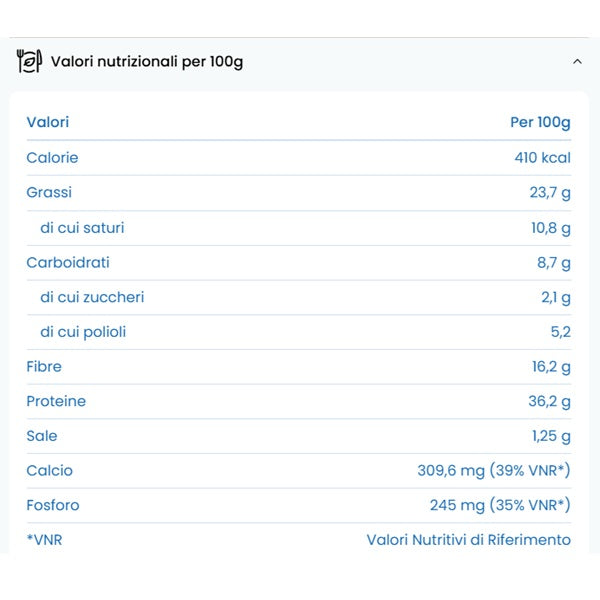Click the di cui polioli label
The height and width of the screenshot is (600, 600).
pos(83,331)
